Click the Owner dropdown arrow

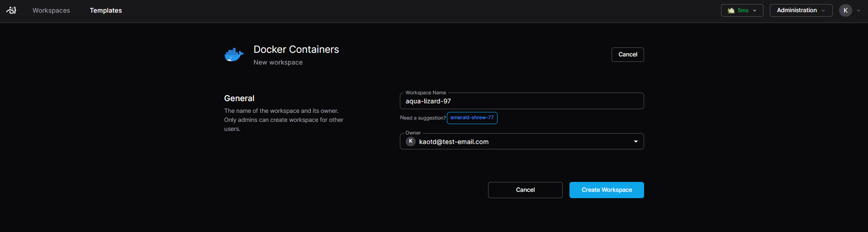click(636, 142)
